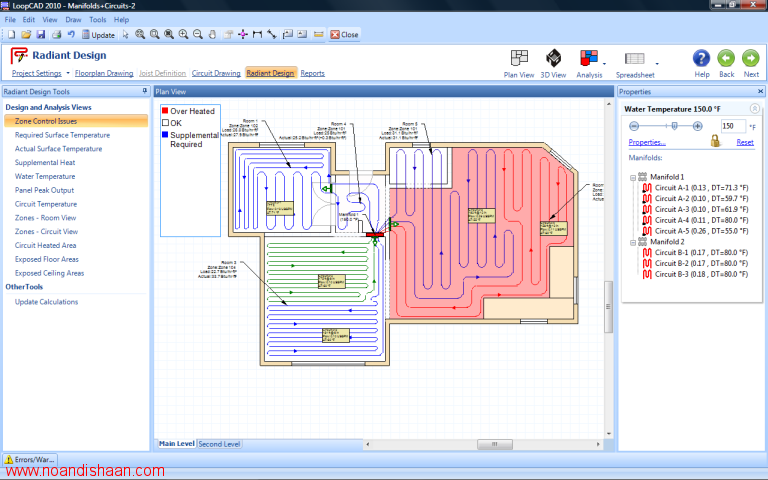The height and width of the screenshot is (480, 768).
Task: Open a project using the folder icon
Action: click(26, 35)
